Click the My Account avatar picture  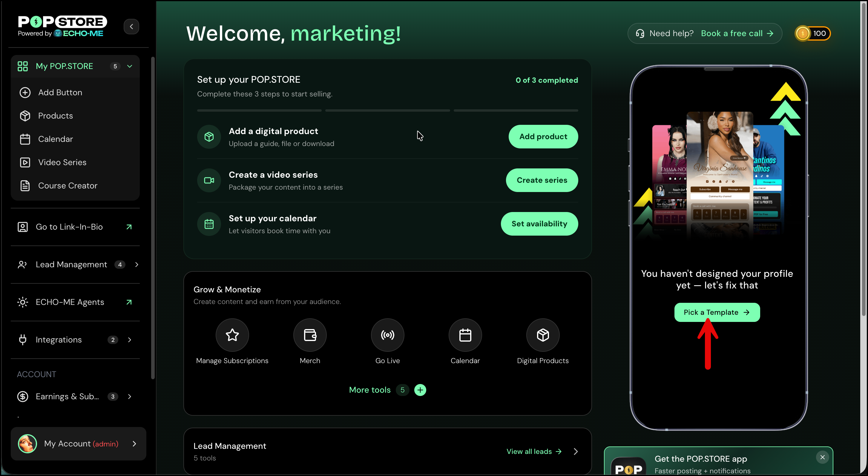(27, 444)
